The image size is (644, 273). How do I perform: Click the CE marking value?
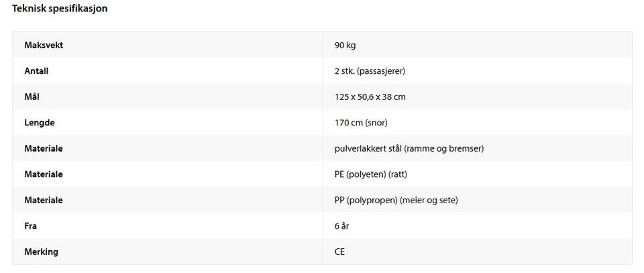point(339,252)
